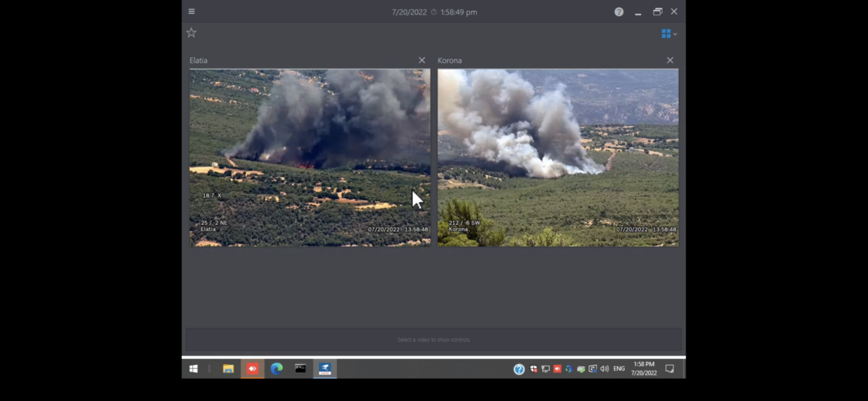868x401 pixels.
Task: Launch Microsoft Edge from the taskbar
Action: click(276, 369)
